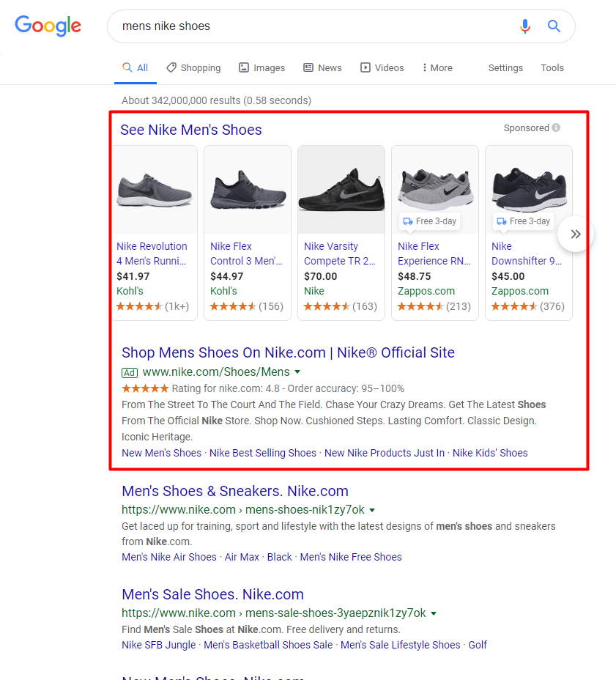
Task: Open the 'Air Max' sitelink
Action: coord(242,557)
